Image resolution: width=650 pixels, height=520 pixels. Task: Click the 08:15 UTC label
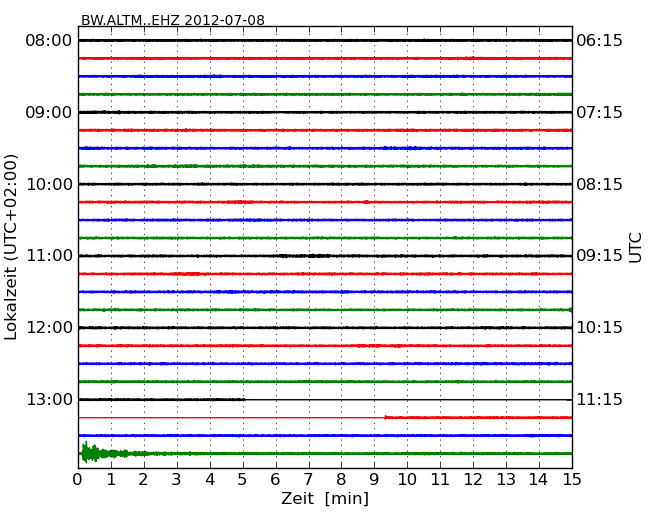tap(599, 184)
